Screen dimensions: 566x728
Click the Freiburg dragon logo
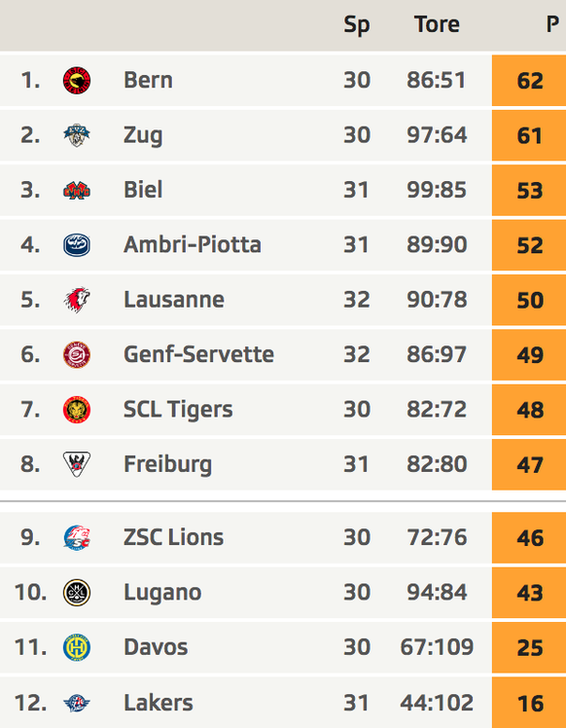click(77, 464)
